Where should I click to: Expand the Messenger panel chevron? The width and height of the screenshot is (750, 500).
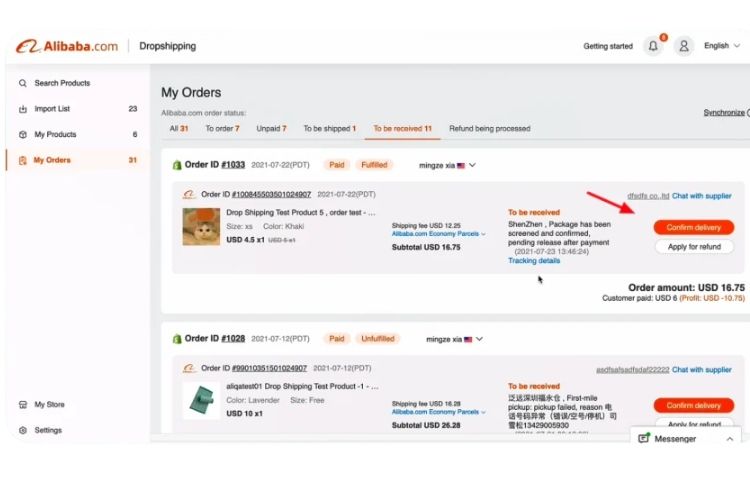pyautogui.click(x=729, y=439)
